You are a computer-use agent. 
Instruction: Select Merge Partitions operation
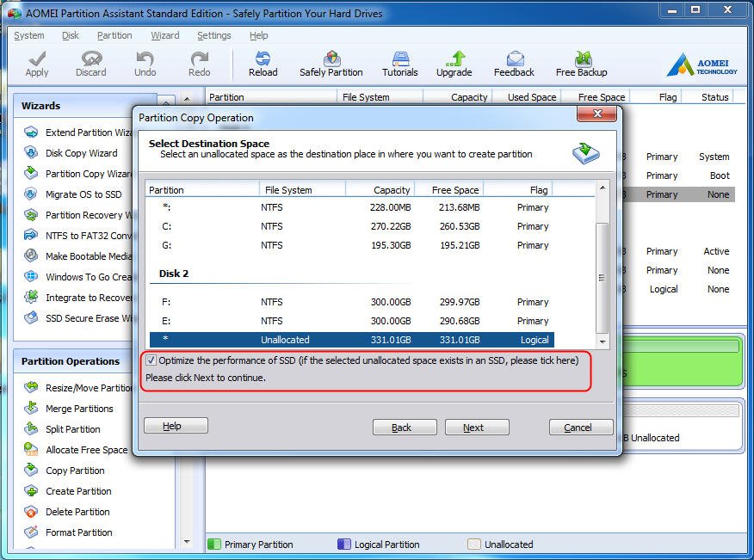[x=69, y=409]
